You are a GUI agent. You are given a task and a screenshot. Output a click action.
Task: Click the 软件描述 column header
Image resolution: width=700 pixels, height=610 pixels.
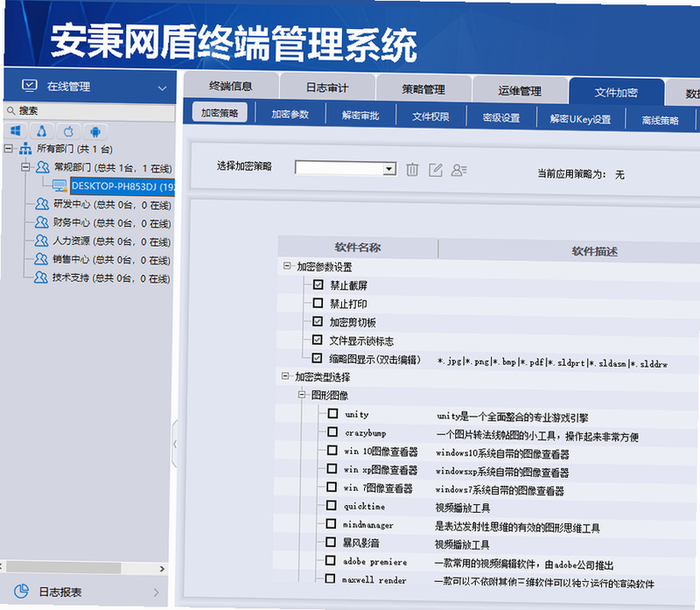[x=594, y=251]
